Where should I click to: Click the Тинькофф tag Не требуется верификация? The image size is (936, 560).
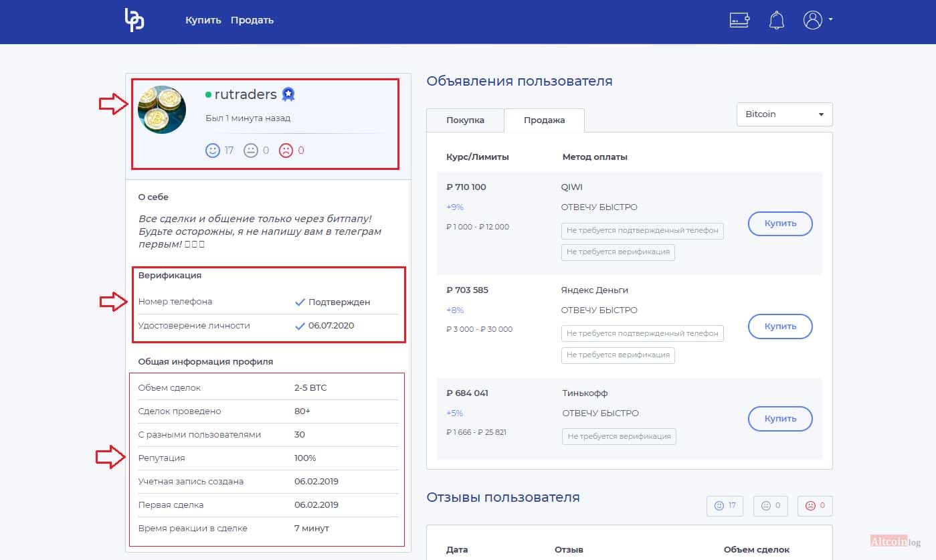click(x=619, y=436)
